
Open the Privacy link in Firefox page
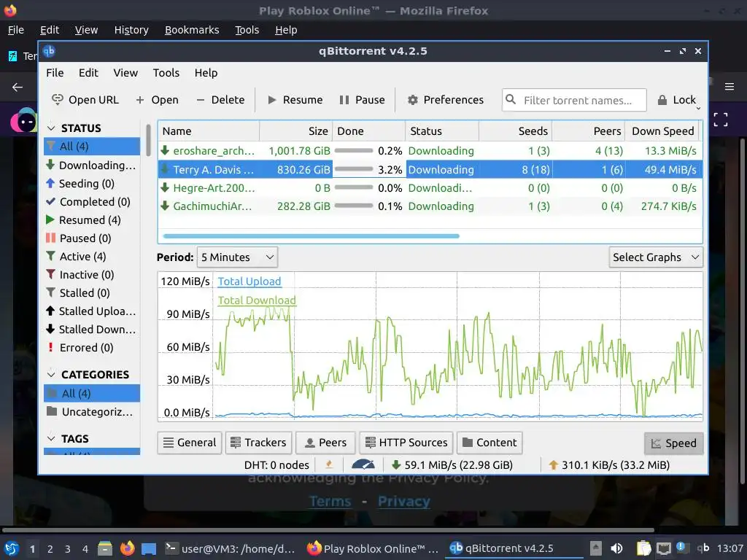point(404,502)
